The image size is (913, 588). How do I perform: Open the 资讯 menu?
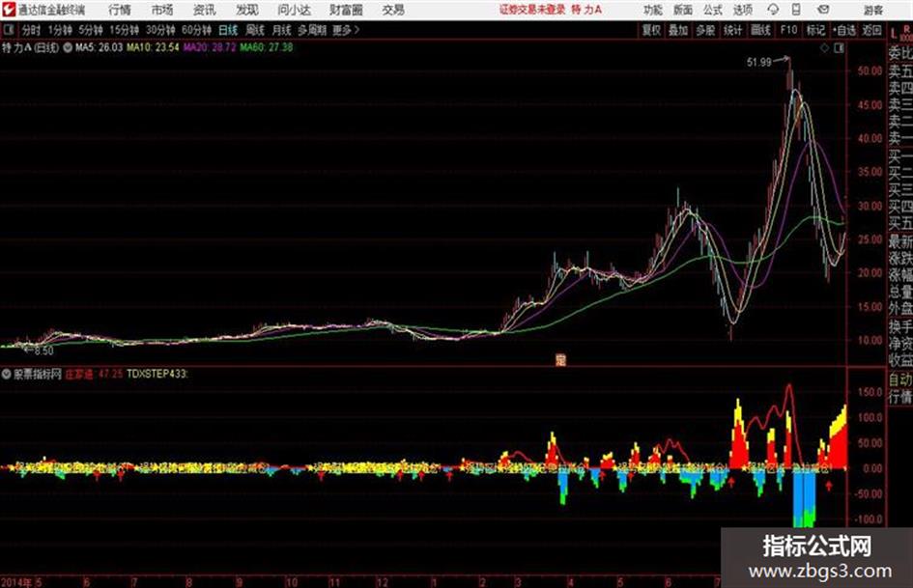204,10
